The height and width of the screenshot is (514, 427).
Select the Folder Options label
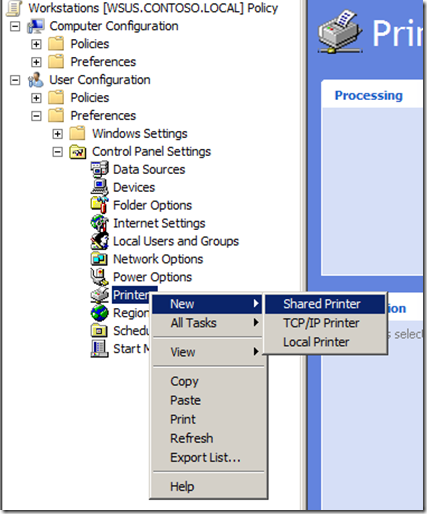(153, 205)
